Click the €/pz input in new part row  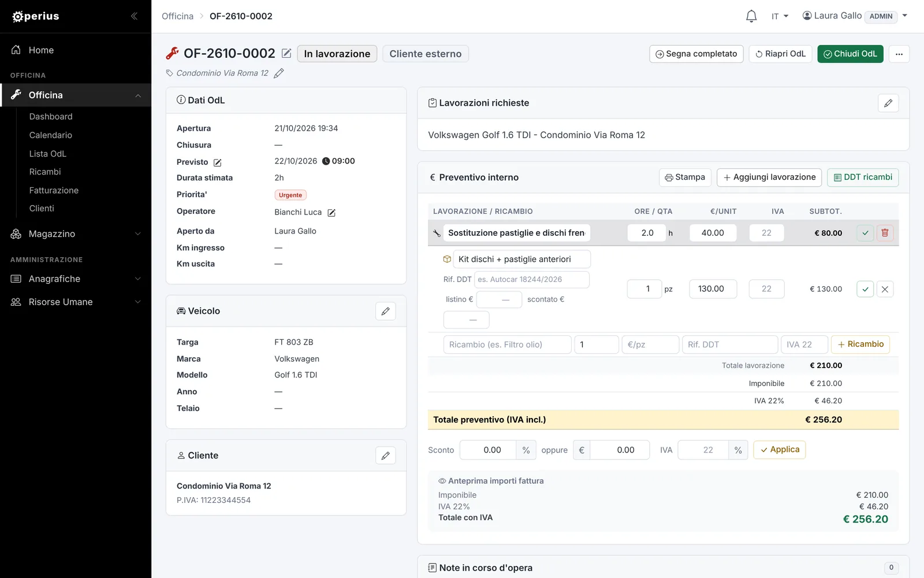651,344
